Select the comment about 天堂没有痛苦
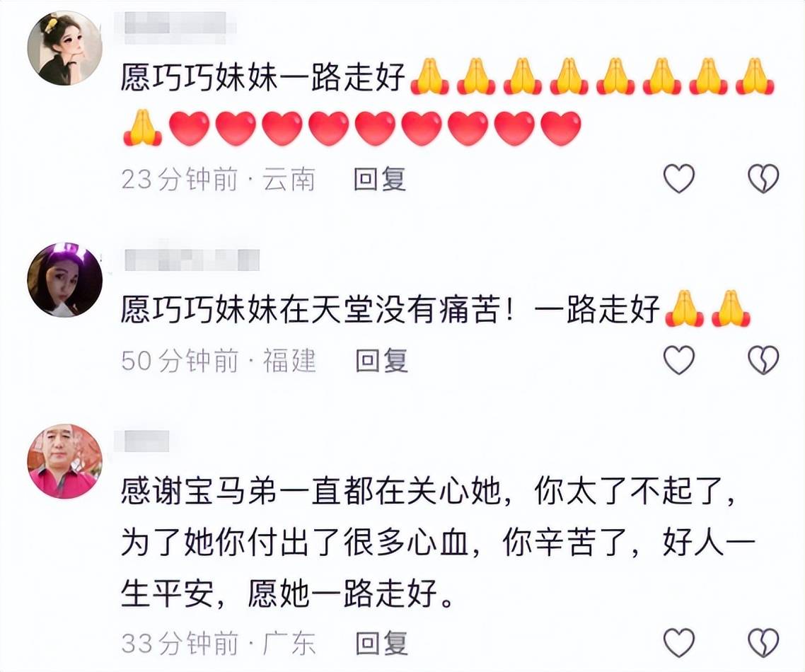805x672 pixels. 436,310
